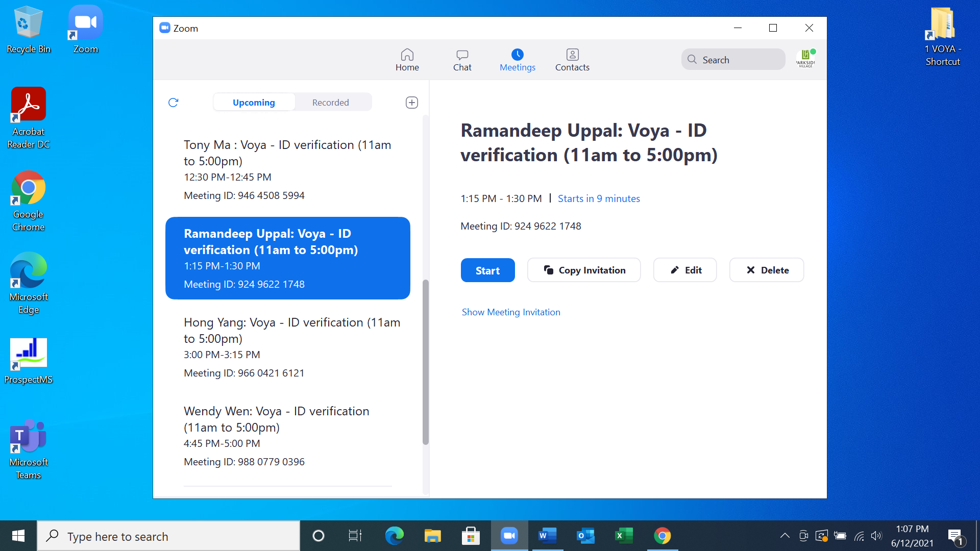The height and width of the screenshot is (551, 980).
Task: Open the Wi-Fi network tray icon
Action: (859, 536)
